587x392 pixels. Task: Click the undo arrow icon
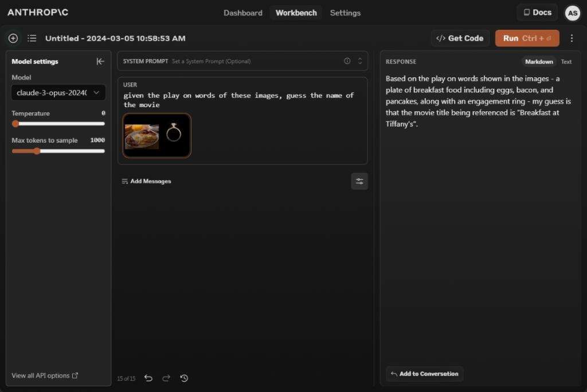point(148,378)
